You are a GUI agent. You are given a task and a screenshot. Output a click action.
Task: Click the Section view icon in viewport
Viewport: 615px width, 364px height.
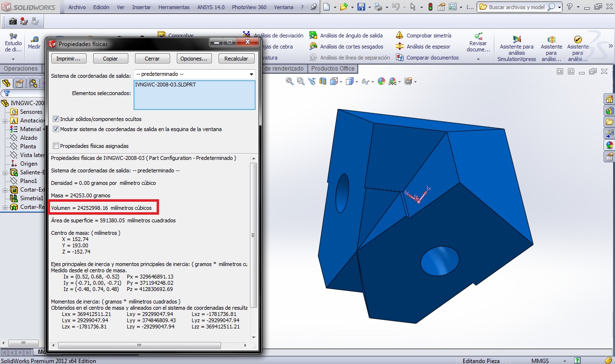tap(323, 81)
